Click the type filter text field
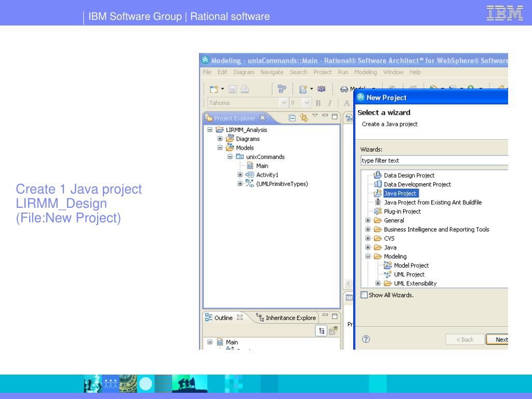The height and width of the screenshot is (399, 532). click(x=434, y=161)
